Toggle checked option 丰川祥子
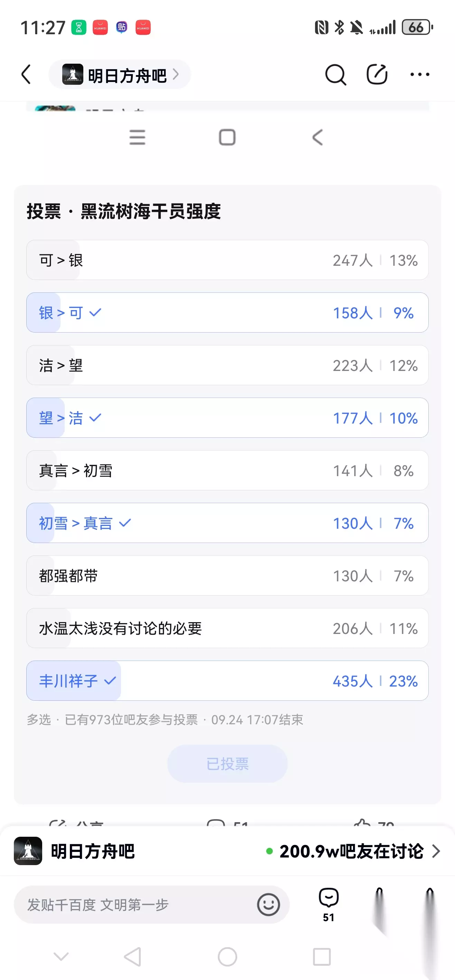455x980 pixels. point(227,681)
